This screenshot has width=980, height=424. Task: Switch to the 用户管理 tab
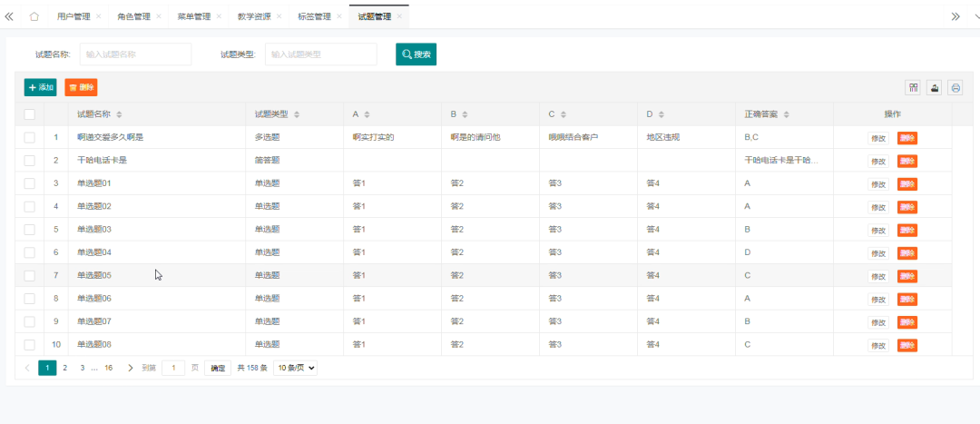tap(73, 17)
